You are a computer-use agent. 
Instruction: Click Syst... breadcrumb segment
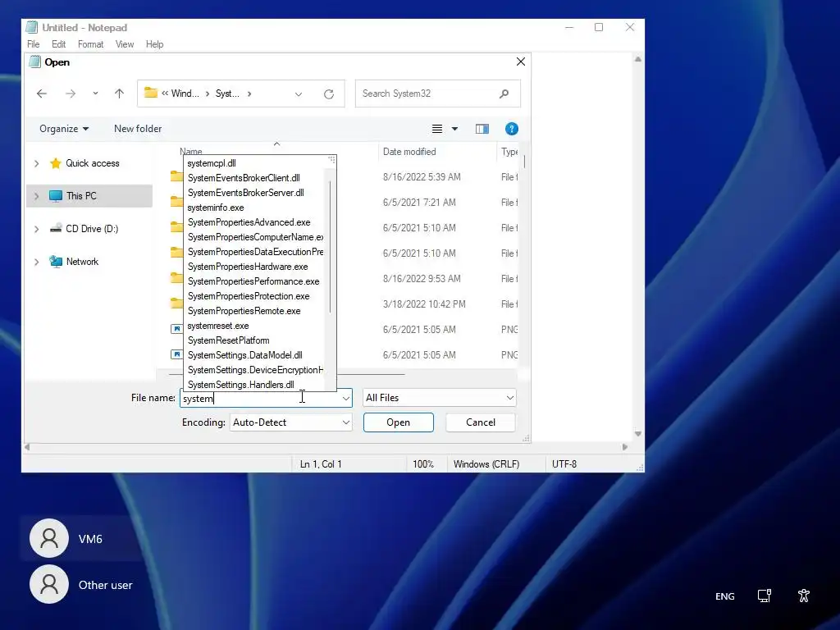click(227, 94)
